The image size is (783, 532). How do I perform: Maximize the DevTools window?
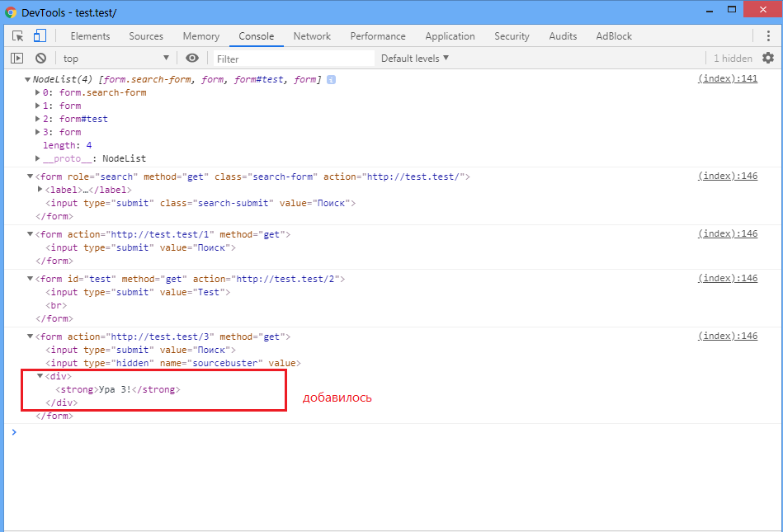[732, 9]
